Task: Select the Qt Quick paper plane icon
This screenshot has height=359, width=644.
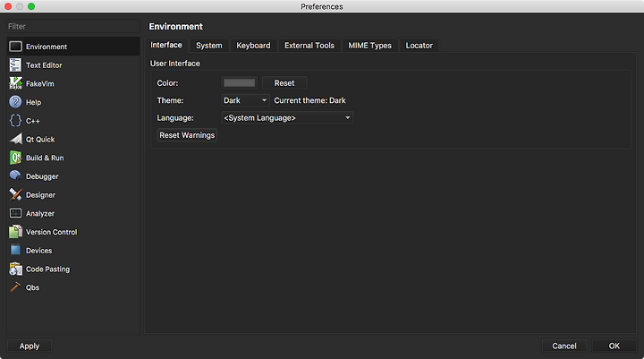Action: (15, 139)
